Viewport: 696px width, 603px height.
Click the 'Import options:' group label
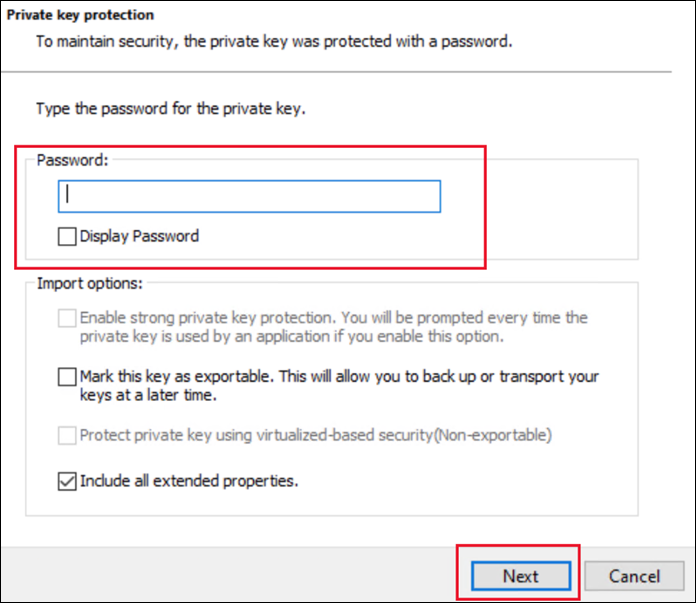[x=90, y=283]
